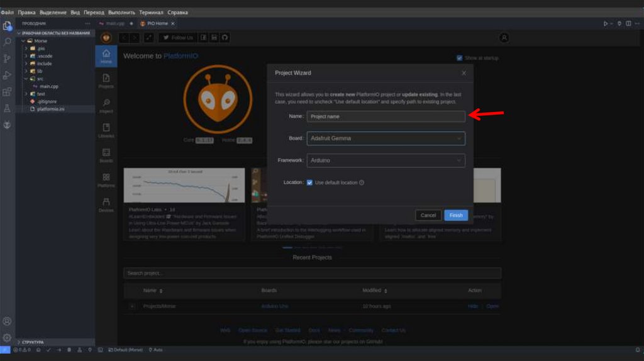Toggle the Show at startup checkbox
644x361 pixels.
[460, 58]
